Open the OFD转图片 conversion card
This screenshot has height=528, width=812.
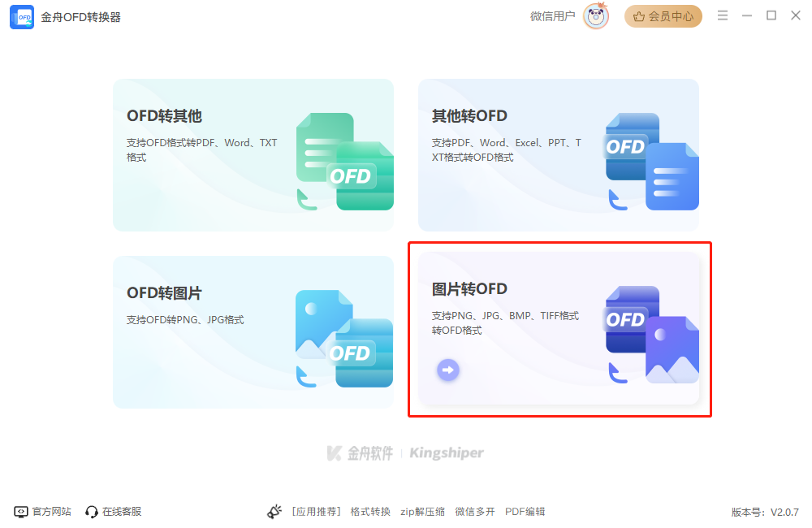point(253,332)
